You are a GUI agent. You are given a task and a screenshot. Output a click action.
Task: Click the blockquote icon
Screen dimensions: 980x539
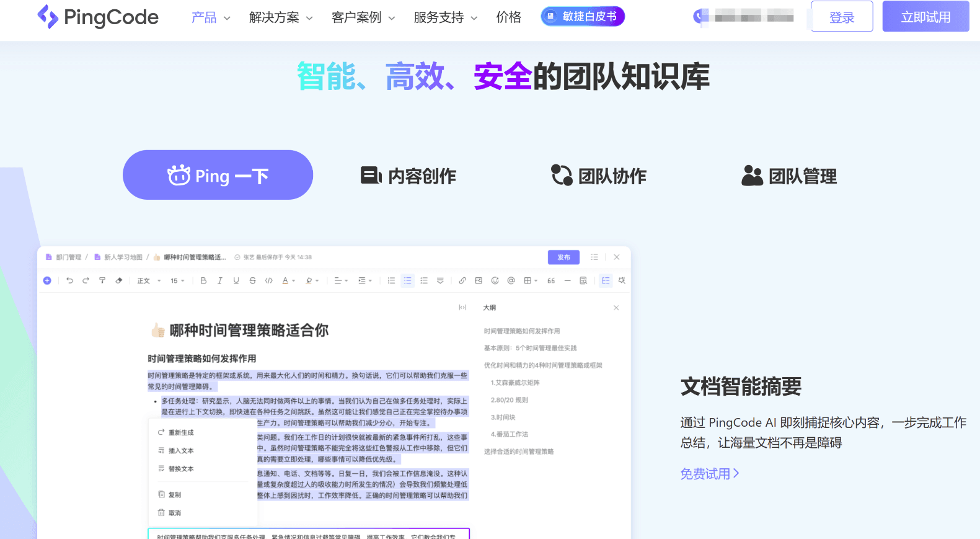tap(551, 281)
